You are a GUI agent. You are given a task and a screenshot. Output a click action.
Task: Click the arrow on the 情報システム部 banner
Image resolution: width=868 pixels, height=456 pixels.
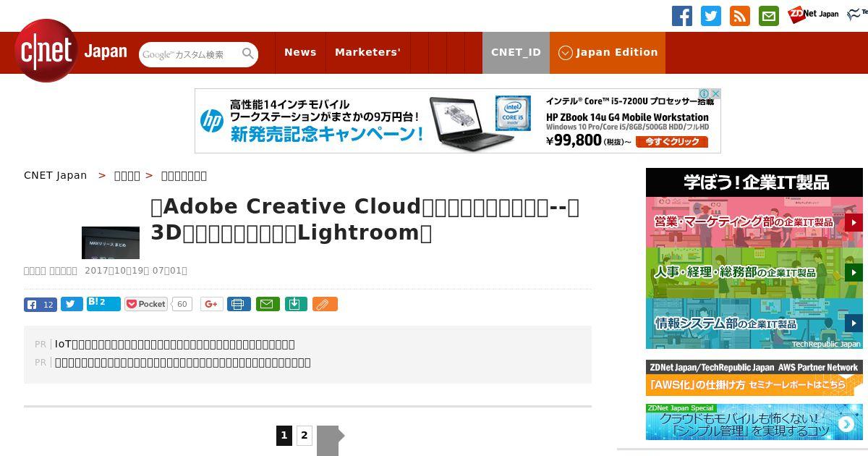[x=854, y=324]
